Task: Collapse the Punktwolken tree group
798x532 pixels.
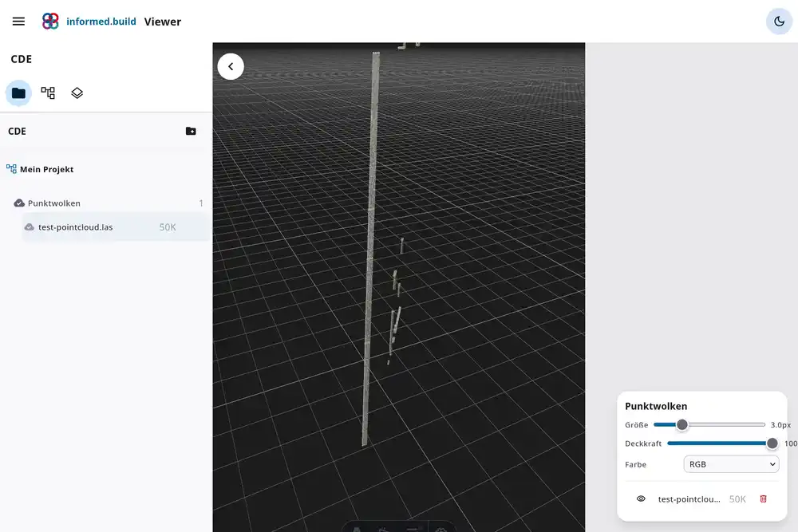Action: tap(20, 203)
